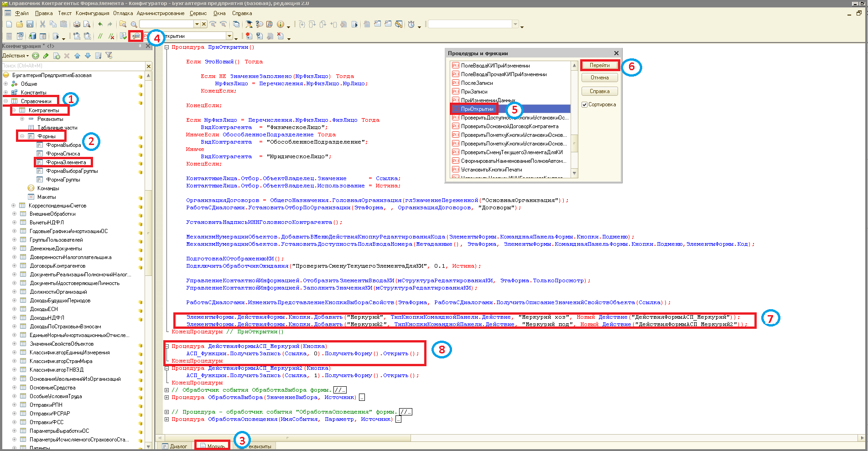Click the Syntax check green tick icon
The width and height of the screenshot is (868, 451).
[124, 36]
